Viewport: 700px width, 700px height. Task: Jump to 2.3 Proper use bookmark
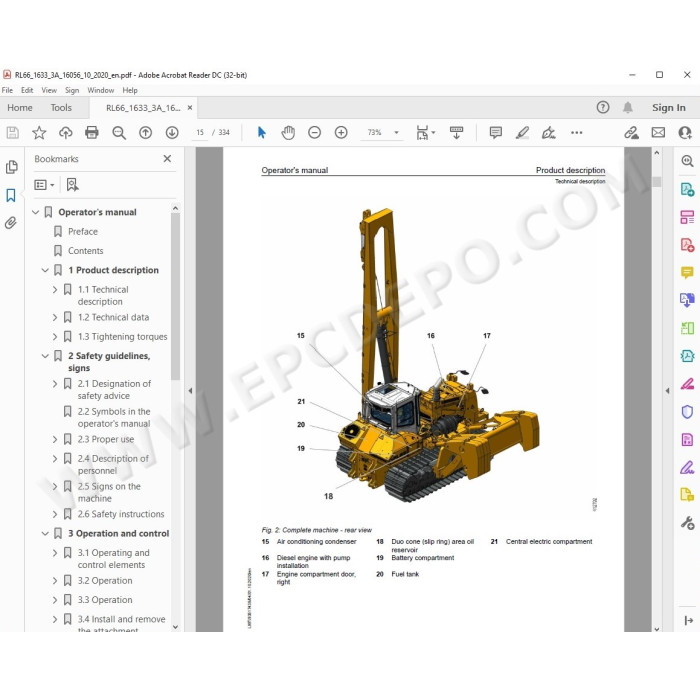(106, 439)
